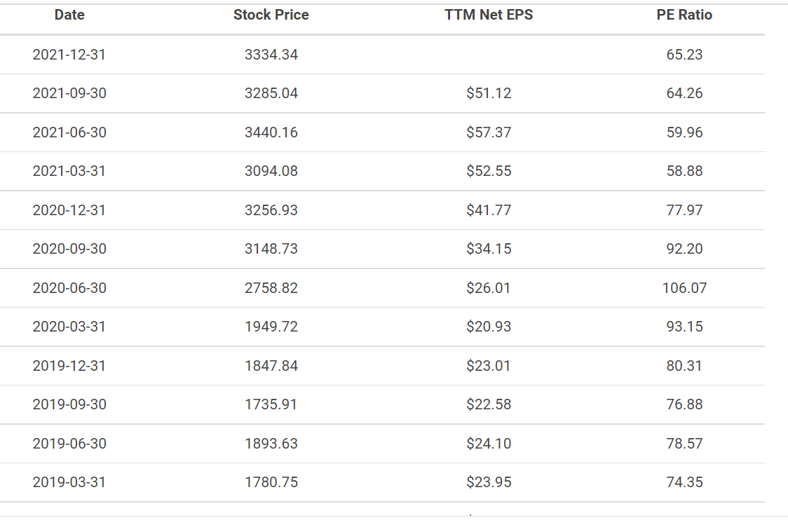
Task: Click the Stock Price column header
Action: [x=271, y=15]
